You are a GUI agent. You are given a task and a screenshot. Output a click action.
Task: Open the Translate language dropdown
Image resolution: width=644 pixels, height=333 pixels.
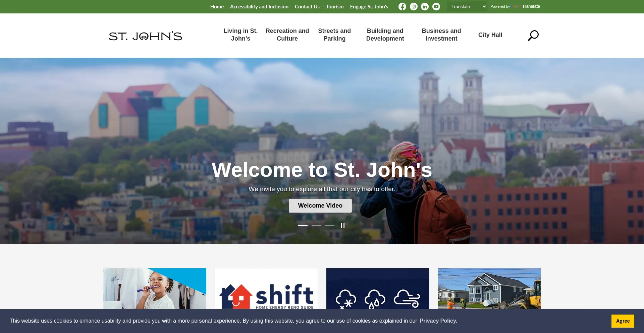(x=467, y=6)
